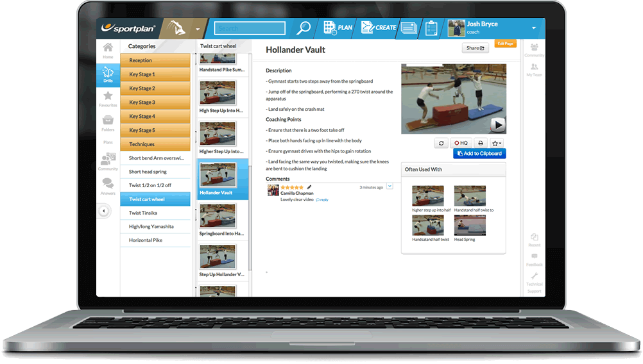This screenshot has height=364, width=643.
Task: Open Short head spring item
Action: [x=155, y=172]
